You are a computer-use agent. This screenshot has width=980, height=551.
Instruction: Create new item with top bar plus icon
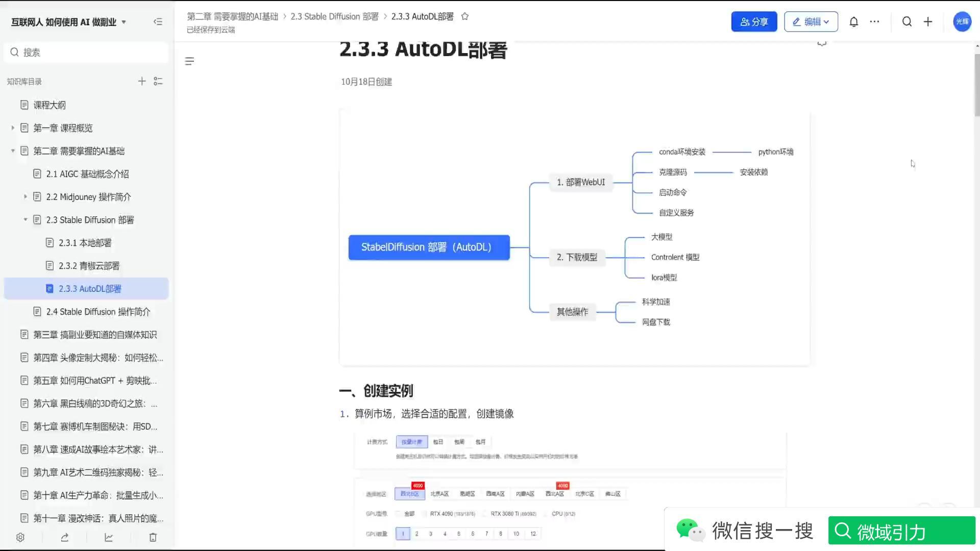[x=928, y=21]
